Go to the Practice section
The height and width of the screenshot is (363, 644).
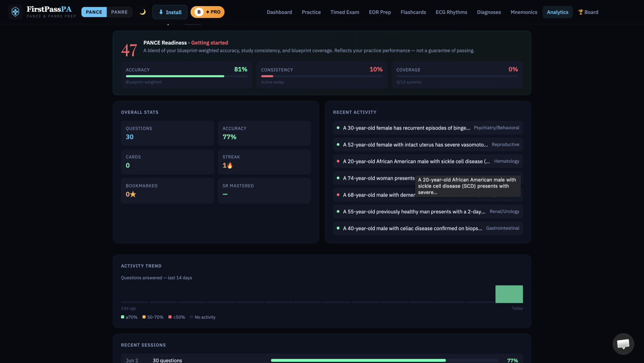click(311, 12)
